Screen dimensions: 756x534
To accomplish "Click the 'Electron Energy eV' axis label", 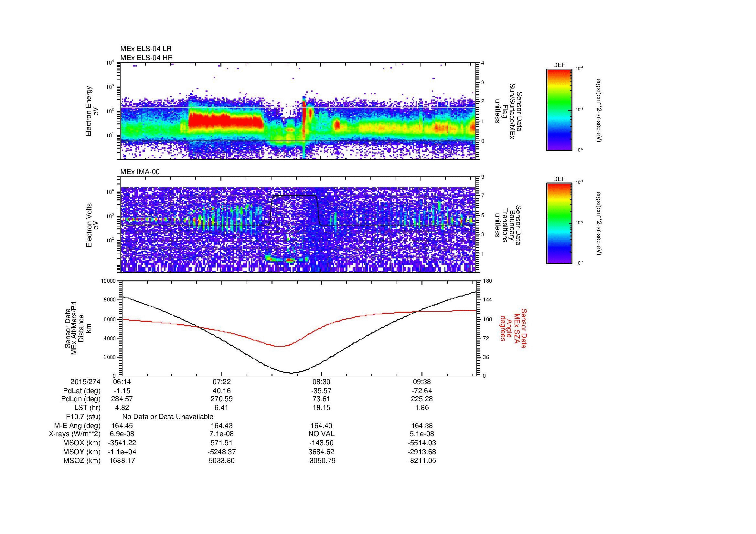I will 92,111.
